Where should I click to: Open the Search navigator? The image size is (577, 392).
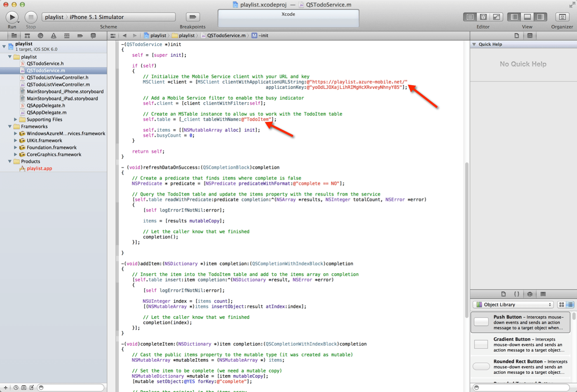pyautogui.click(x=40, y=35)
